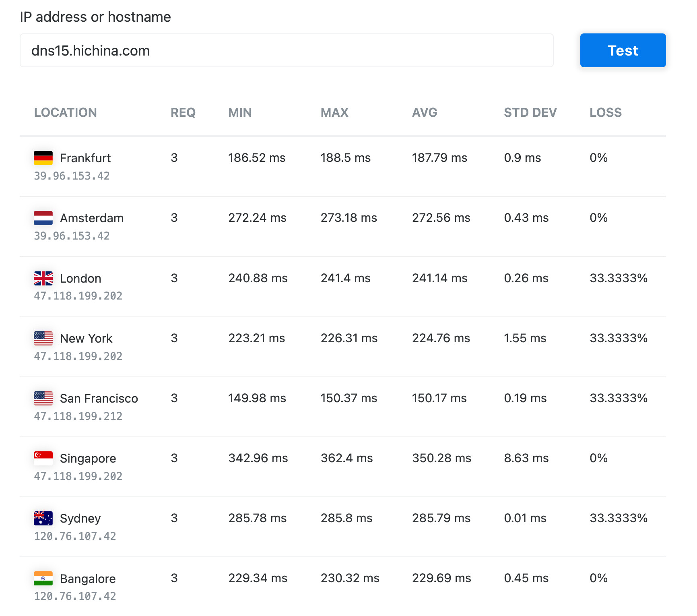Screen dimensions: 697x616
Task: Click the LOSS column header
Action: coord(605,113)
